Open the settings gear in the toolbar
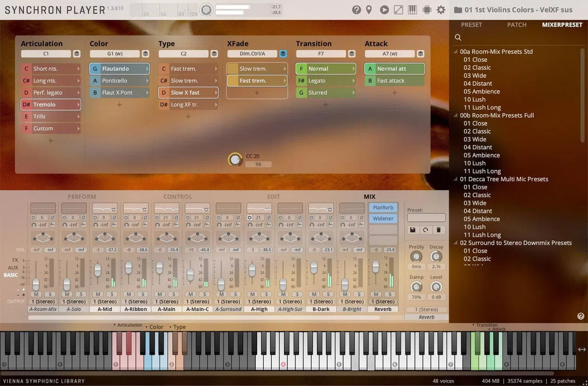Screen dimensions: 588x386 440,9
